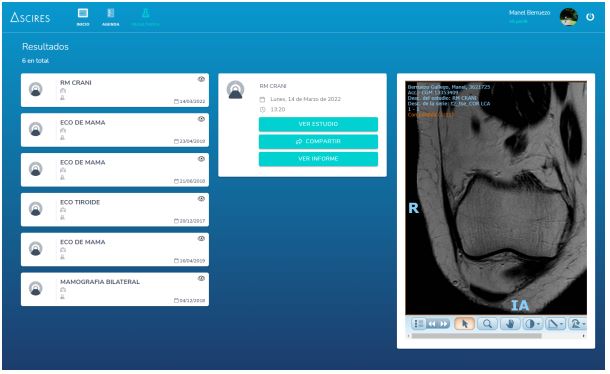Image resolution: width=610 pixels, height=374 pixels.
Task: Click the VER INFORME button
Action: tap(318, 159)
